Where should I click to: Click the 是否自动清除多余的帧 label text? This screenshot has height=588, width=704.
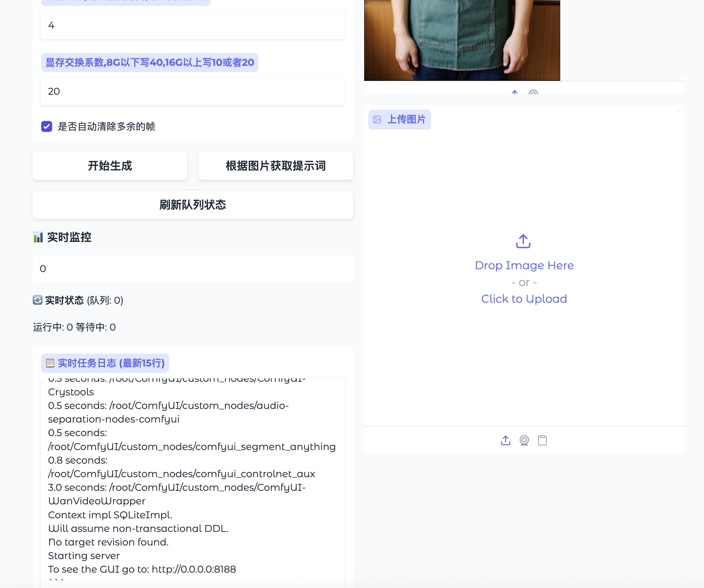pyautogui.click(x=107, y=126)
